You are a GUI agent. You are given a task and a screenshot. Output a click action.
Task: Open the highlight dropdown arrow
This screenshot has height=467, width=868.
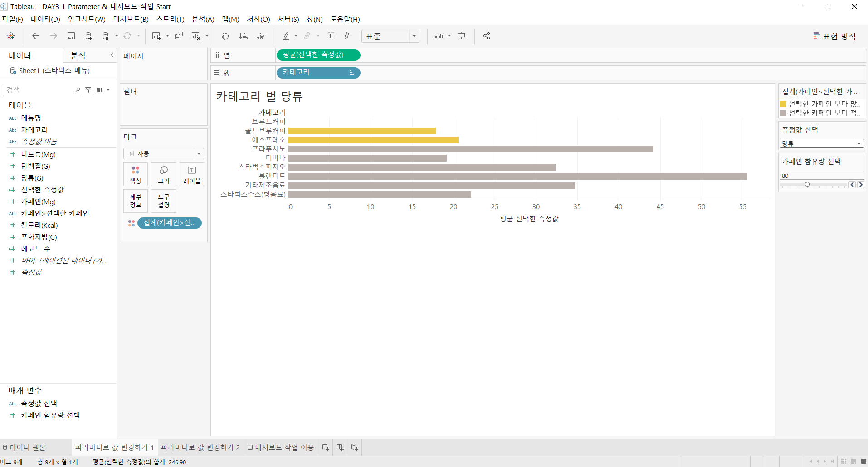[x=296, y=36]
